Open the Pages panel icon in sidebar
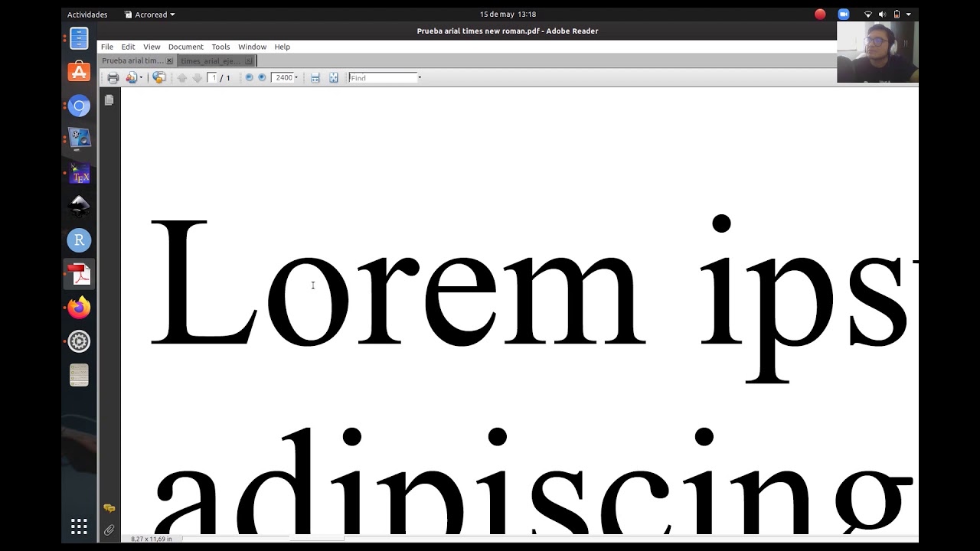 [x=109, y=100]
